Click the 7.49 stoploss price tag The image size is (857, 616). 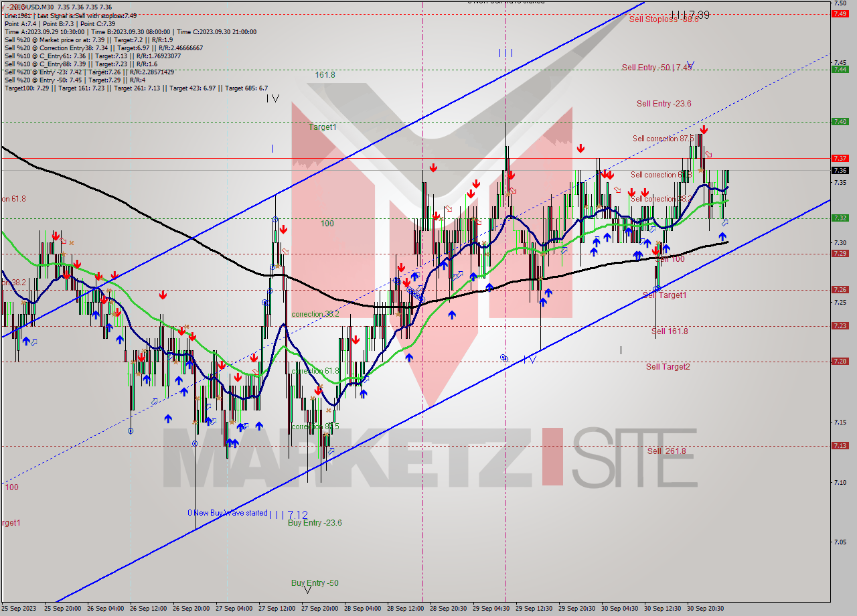(840, 14)
